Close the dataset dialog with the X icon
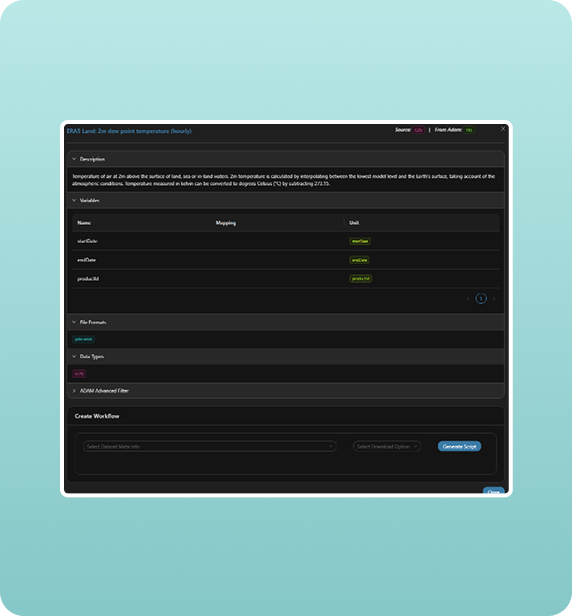This screenshot has width=572, height=616. click(503, 129)
